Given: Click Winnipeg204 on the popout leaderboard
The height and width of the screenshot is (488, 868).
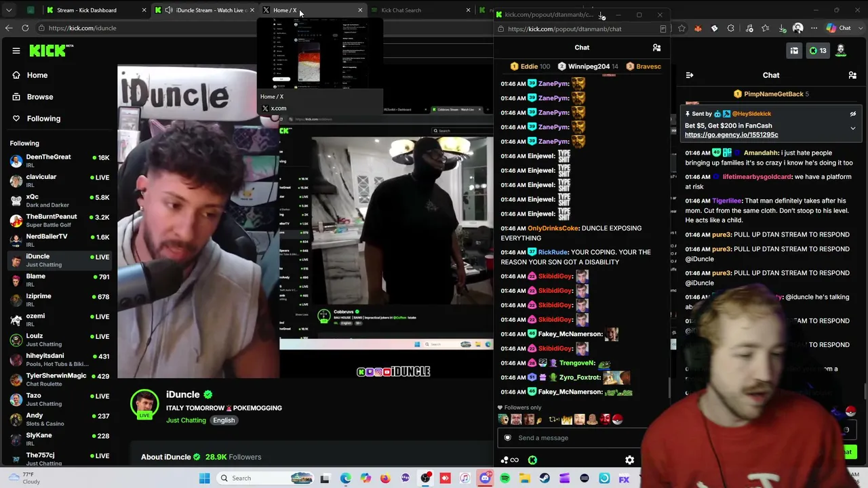Looking at the screenshot, I should click(x=587, y=66).
